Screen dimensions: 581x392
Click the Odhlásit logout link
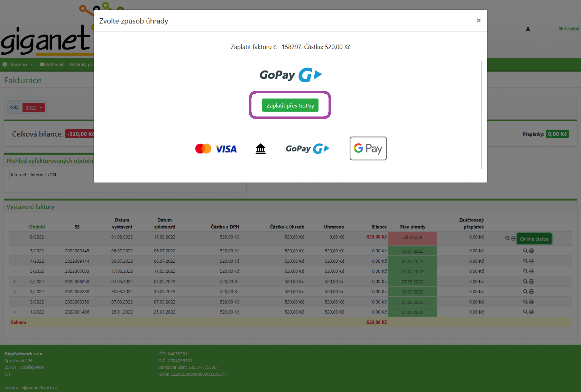click(569, 29)
